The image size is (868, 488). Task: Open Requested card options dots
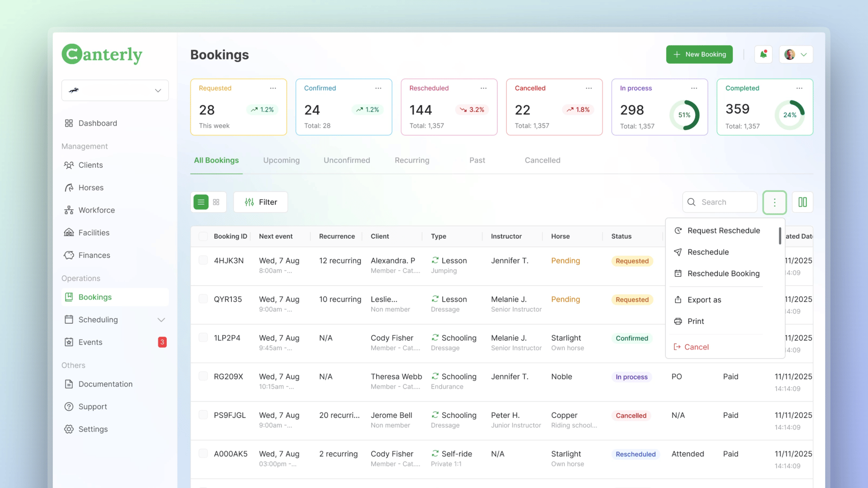click(273, 88)
